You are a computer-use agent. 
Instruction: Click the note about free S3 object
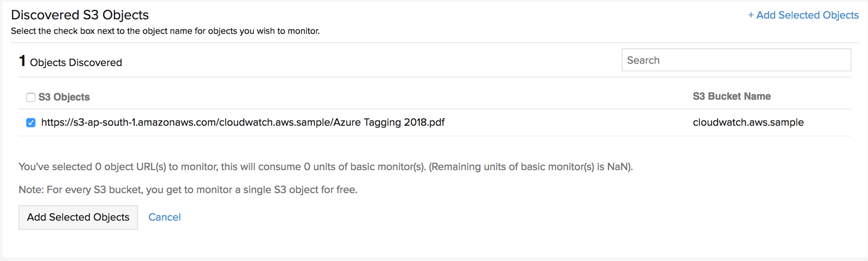[x=188, y=190]
